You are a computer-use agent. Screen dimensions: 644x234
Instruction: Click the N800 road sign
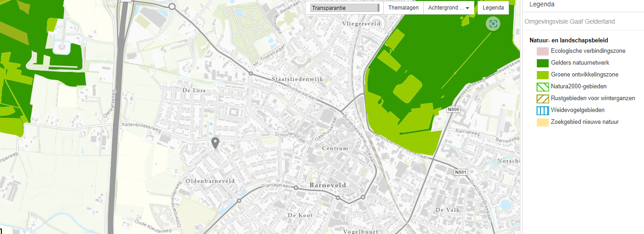click(x=453, y=109)
